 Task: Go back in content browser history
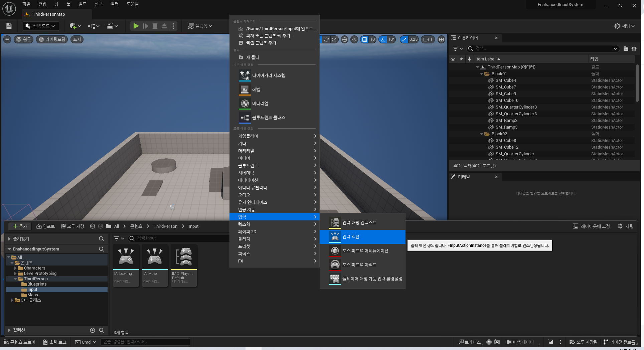[93, 226]
